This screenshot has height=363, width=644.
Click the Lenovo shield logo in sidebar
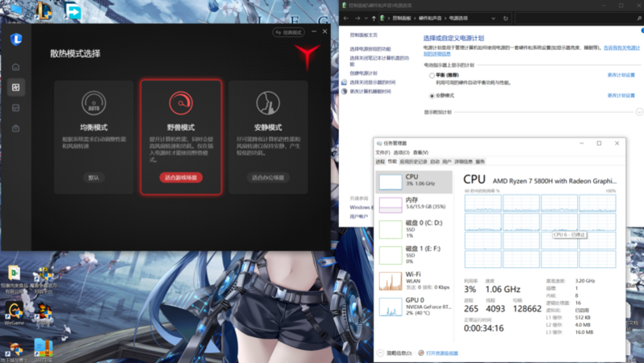click(x=16, y=38)
